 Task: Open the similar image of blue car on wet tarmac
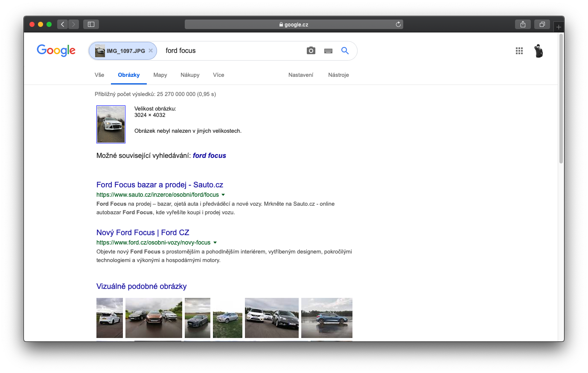click(x=327, y=318)
